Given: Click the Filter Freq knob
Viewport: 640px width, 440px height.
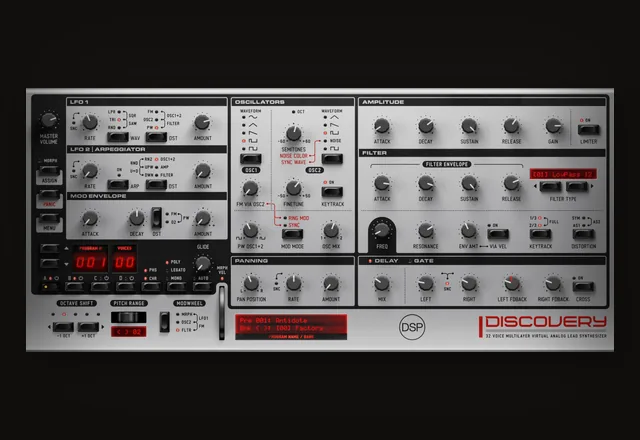Looking at the screenshot, I should (x=382, y=230).
